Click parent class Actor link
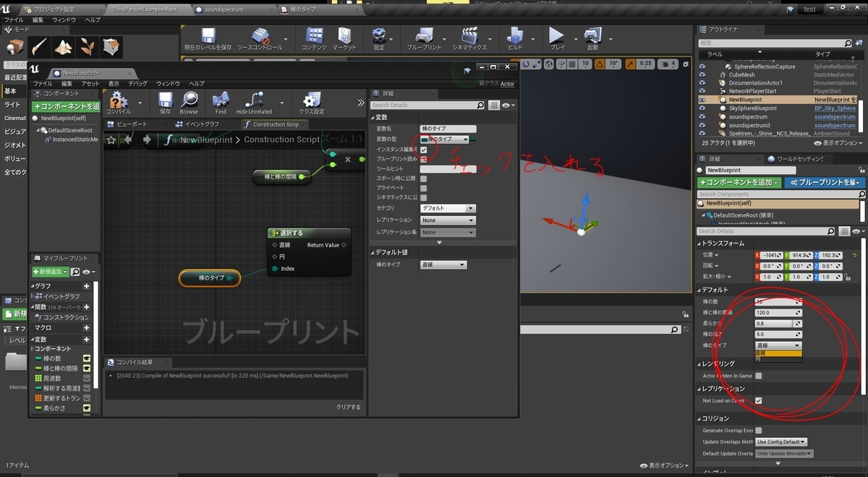Screen dimensions: 868x477 coord(508,84)
